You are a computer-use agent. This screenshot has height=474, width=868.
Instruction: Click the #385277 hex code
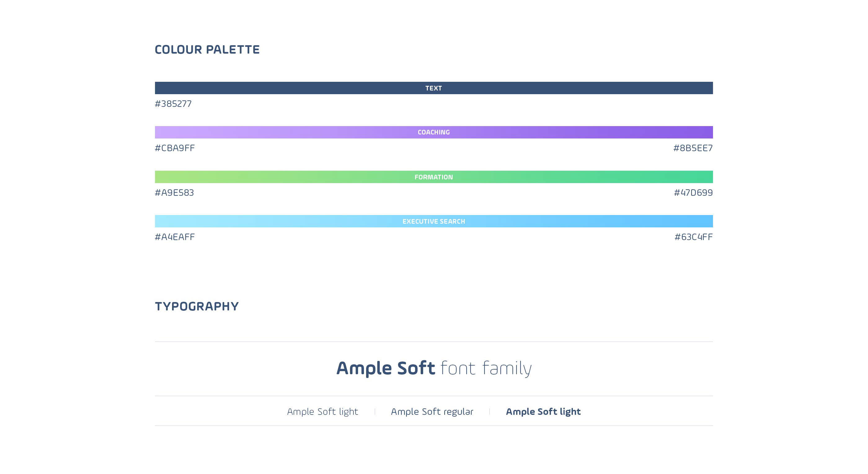tap(173, 104)
